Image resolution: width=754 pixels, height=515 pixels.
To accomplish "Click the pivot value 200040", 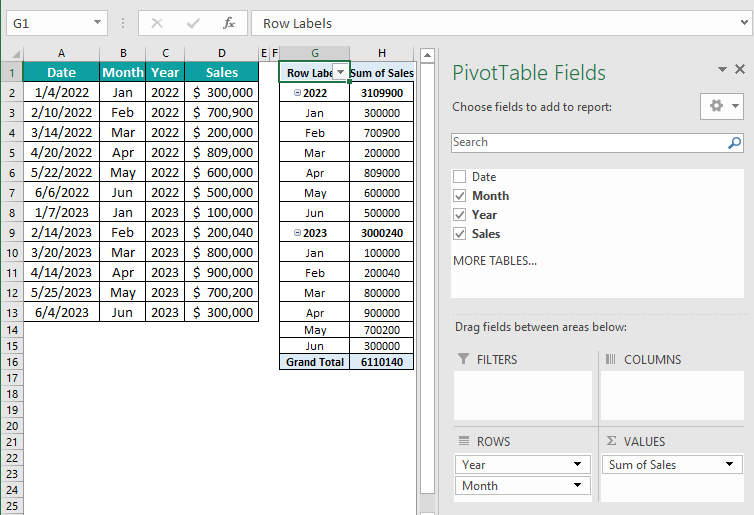I will [x=382, y=273].
